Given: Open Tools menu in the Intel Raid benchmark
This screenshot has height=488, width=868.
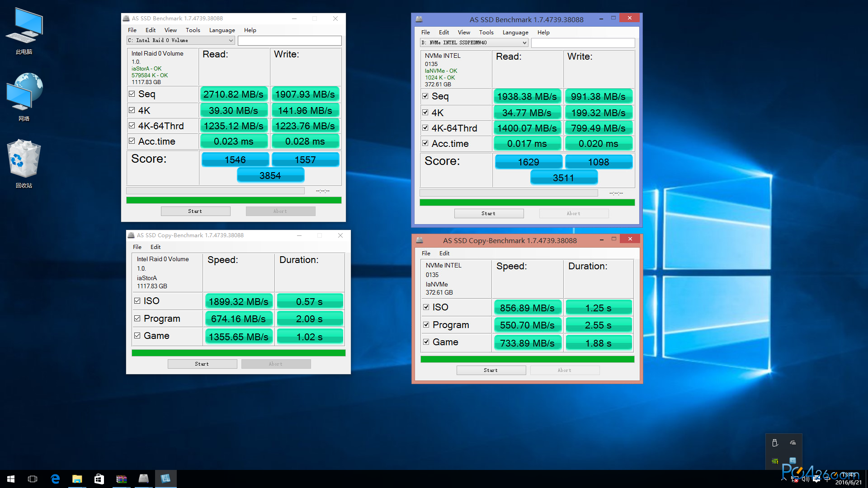Looking at the screenshot, I should (x=193, y=30).
